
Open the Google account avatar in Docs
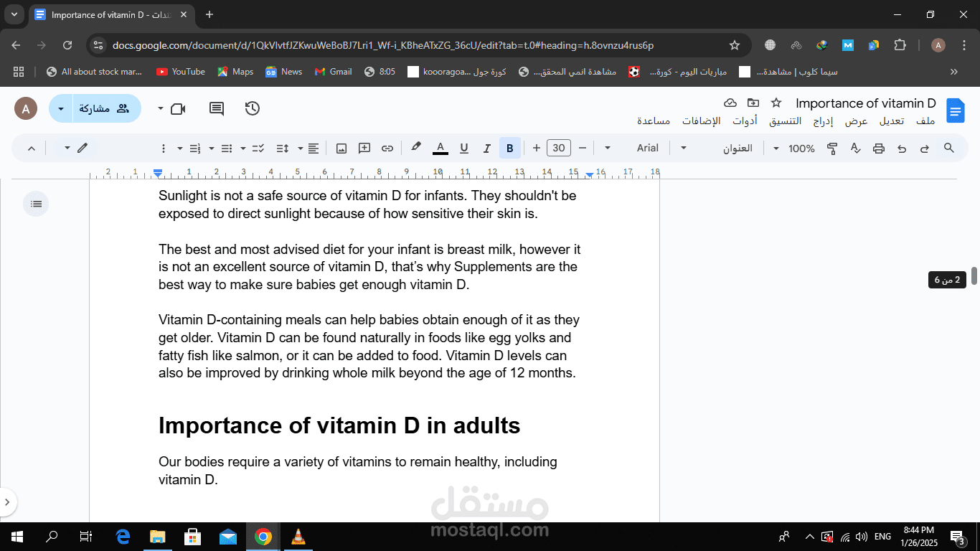pos(26,109)
